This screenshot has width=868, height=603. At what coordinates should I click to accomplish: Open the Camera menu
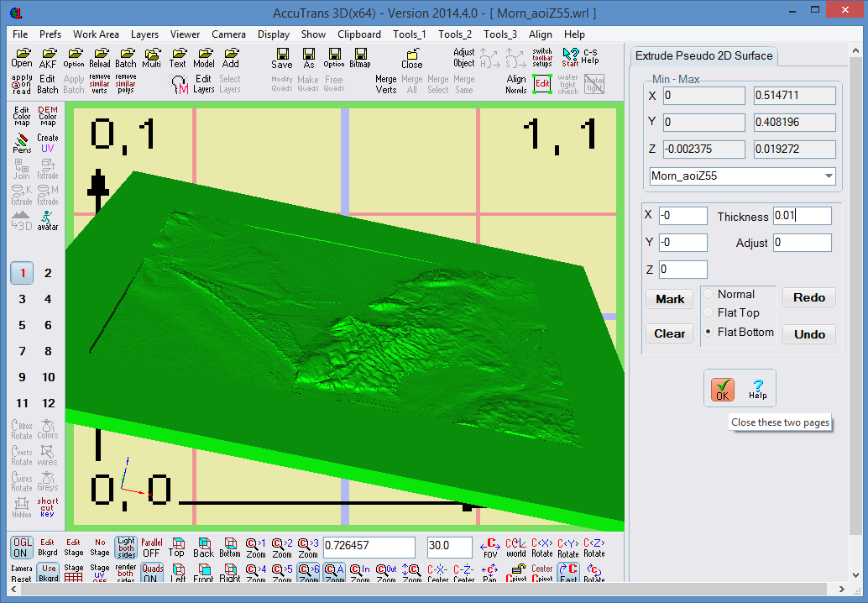coord(228,34)
